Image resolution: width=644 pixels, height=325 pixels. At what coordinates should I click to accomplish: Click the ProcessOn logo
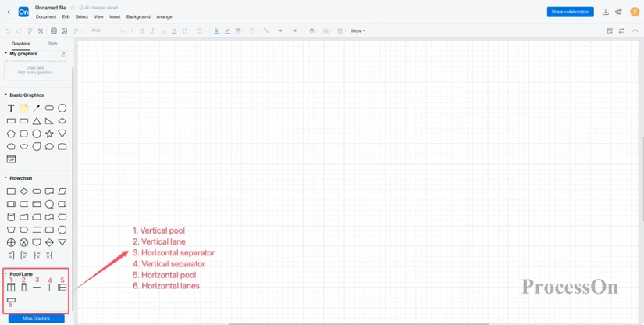[x=23, y=12]
